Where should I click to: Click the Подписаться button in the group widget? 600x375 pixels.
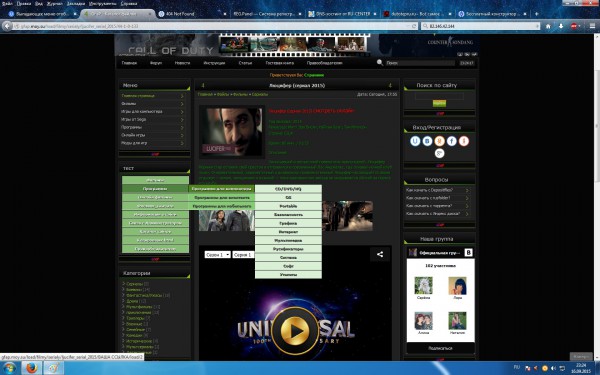pos(440,348)
